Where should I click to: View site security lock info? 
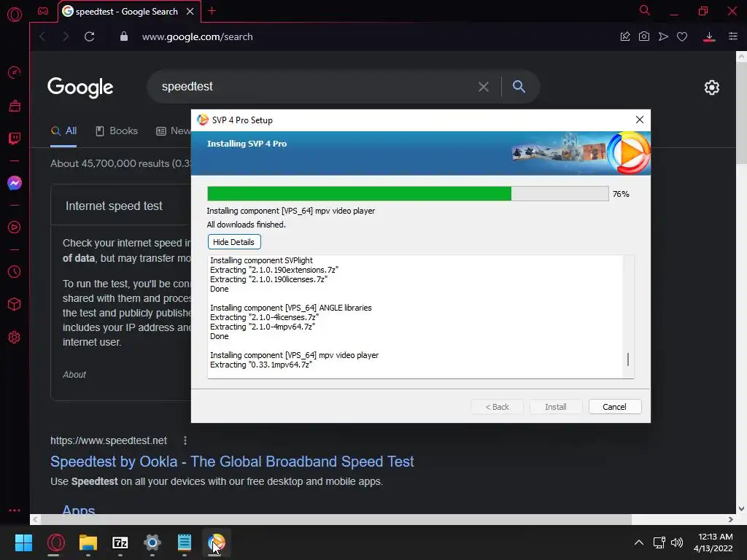(124, 36)
